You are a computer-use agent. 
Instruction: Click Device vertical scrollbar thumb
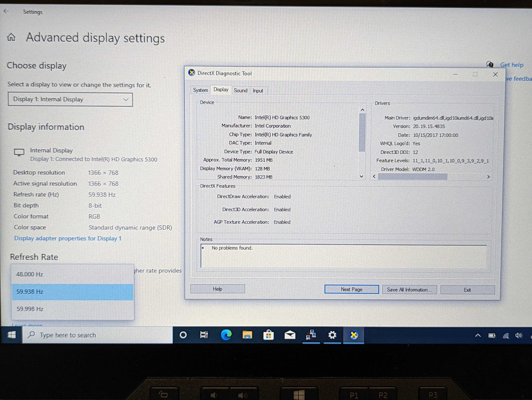362,132
